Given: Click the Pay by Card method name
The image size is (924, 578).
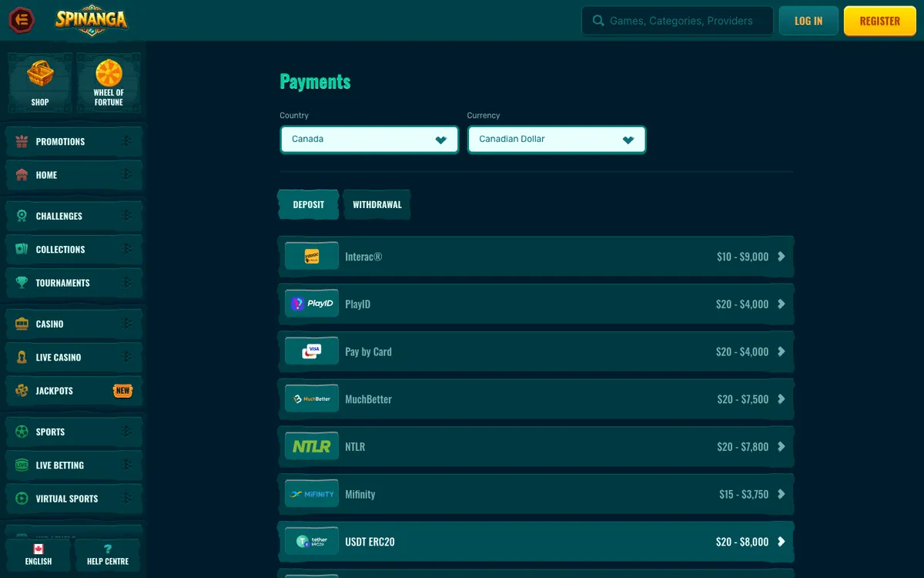Looking at the screenshot, I should point(368,351).
